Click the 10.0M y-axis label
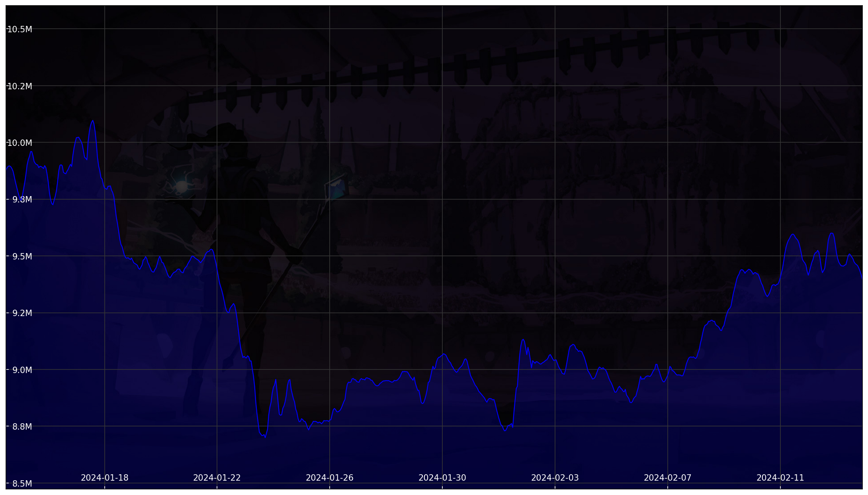Image resolution: width=868 pixels, height=495 pixels. (x=20, y=143)
